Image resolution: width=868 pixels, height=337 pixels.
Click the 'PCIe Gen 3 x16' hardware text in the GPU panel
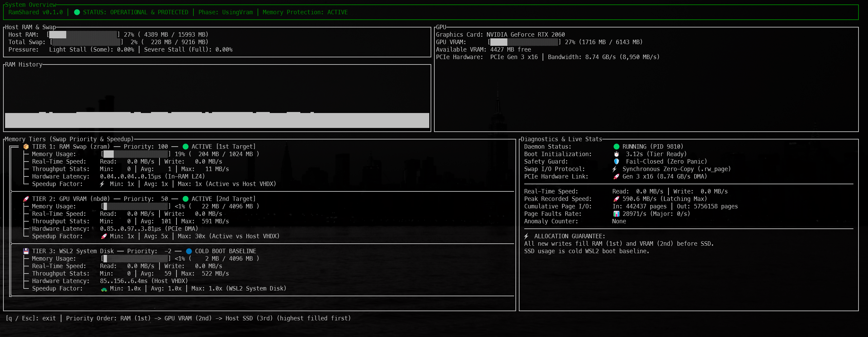tap(514, 57)
